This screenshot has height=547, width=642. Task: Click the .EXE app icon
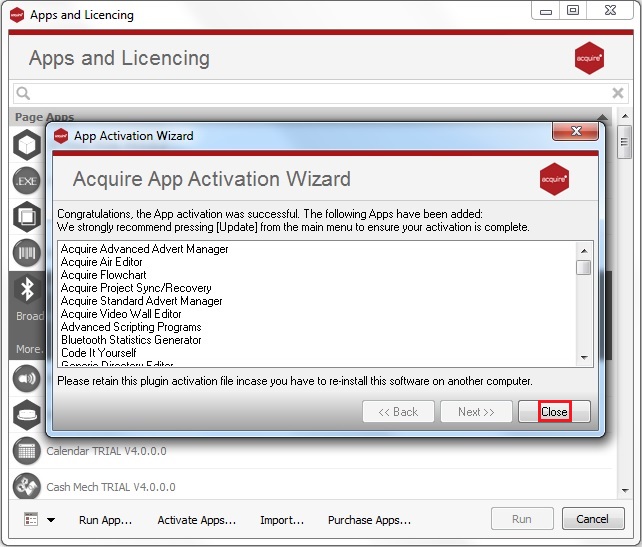tap(27, 181)
